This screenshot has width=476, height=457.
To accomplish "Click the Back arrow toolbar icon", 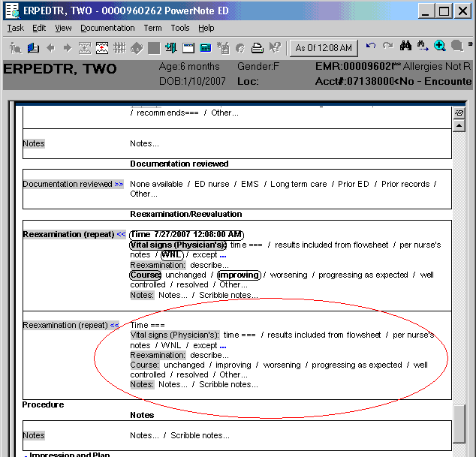I will [51, 48].
